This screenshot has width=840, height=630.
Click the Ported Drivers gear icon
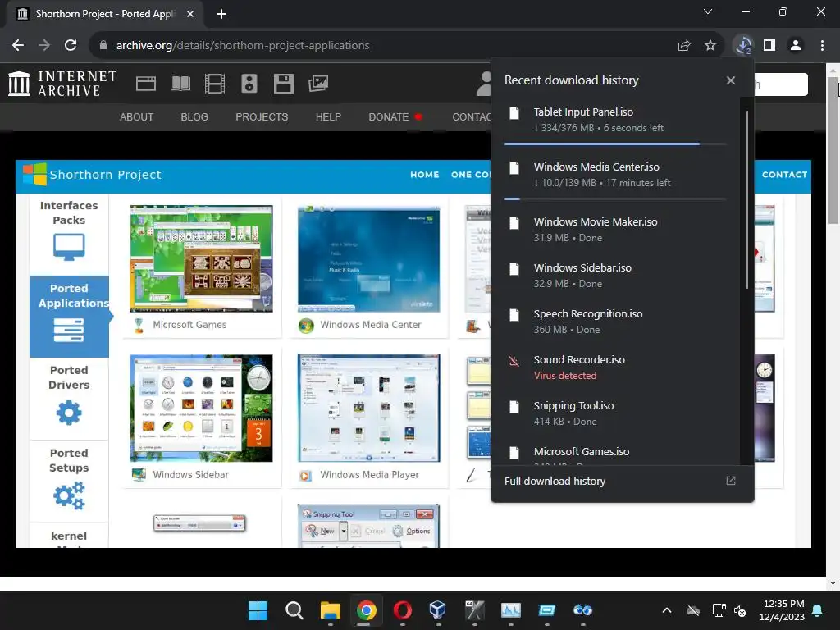coord(69,413)
